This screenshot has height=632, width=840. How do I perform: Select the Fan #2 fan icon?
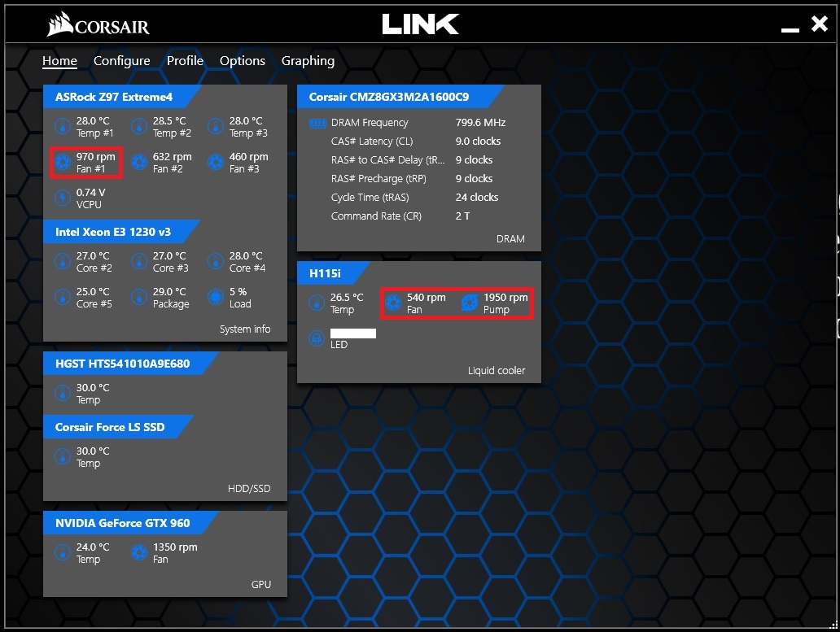139,162
